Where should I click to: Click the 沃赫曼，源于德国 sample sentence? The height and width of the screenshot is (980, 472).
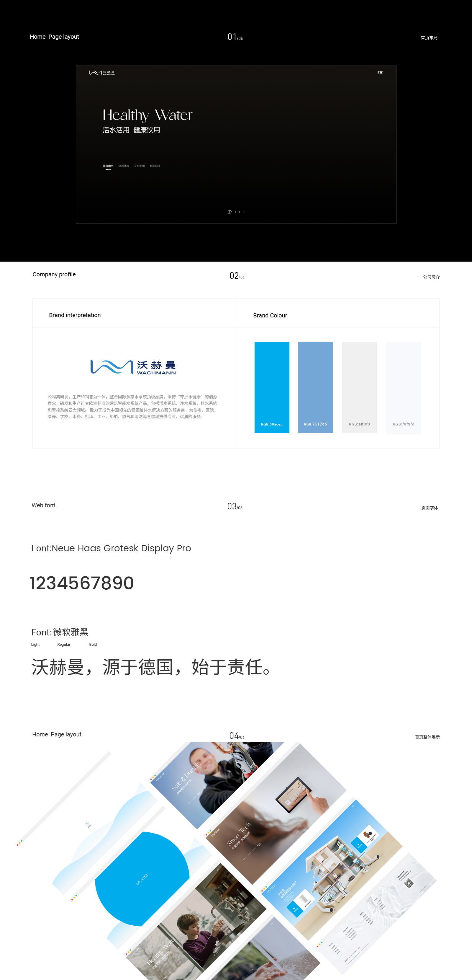[151, 667]
